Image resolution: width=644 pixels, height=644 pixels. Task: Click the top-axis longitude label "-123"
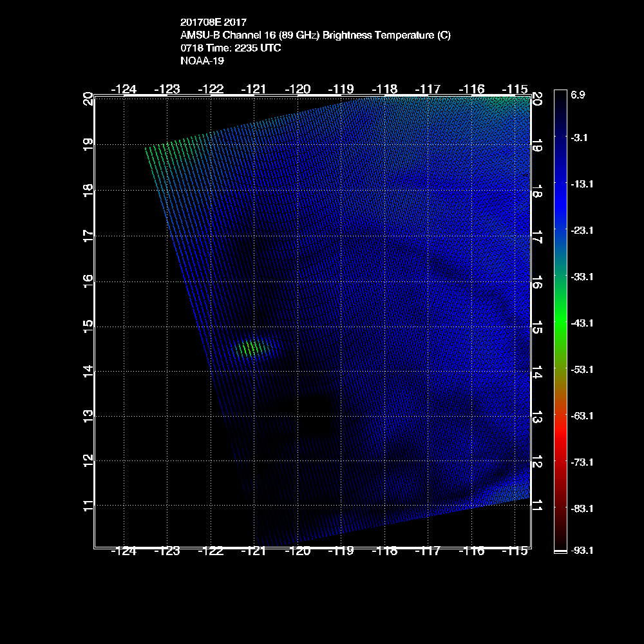point(167,89)
